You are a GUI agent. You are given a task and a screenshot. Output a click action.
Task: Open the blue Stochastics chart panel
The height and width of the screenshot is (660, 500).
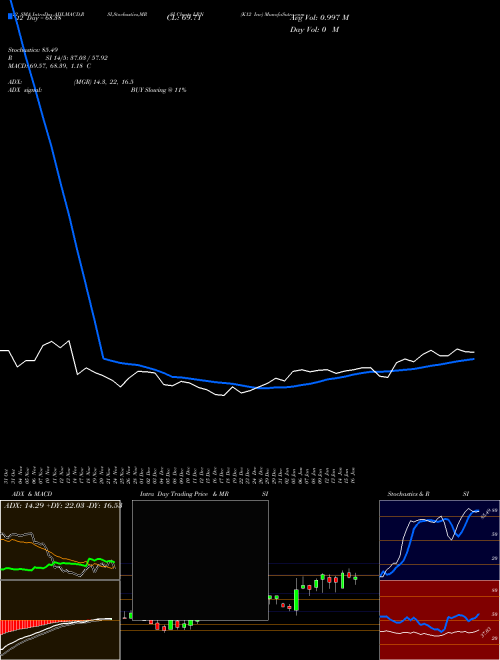pyautogui.click(x=439, y=540)
